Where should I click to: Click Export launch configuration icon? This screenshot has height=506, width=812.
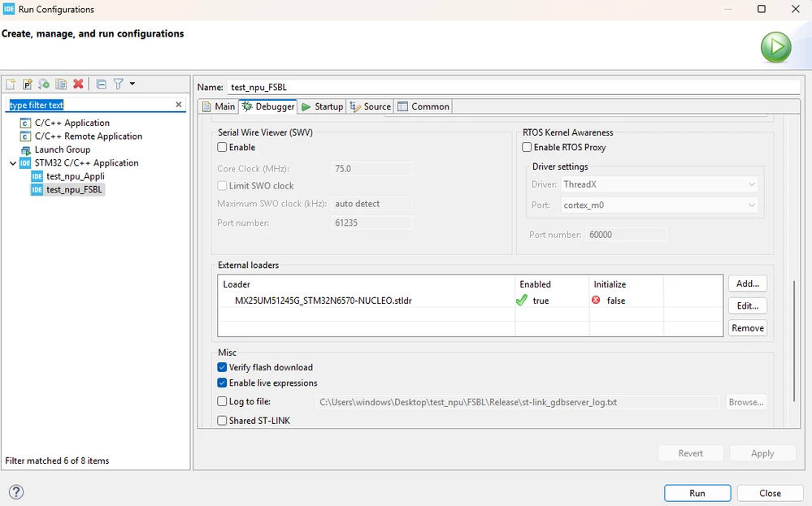point(44,84)
